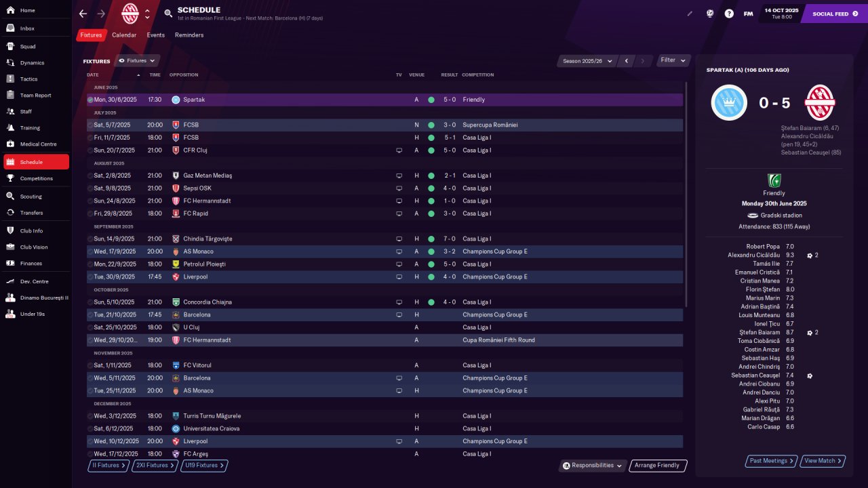Toggle row selector for AS Monaco on 17/9/2025
The height and width of the screenshot is (488, 868).
tap(90, 251)
